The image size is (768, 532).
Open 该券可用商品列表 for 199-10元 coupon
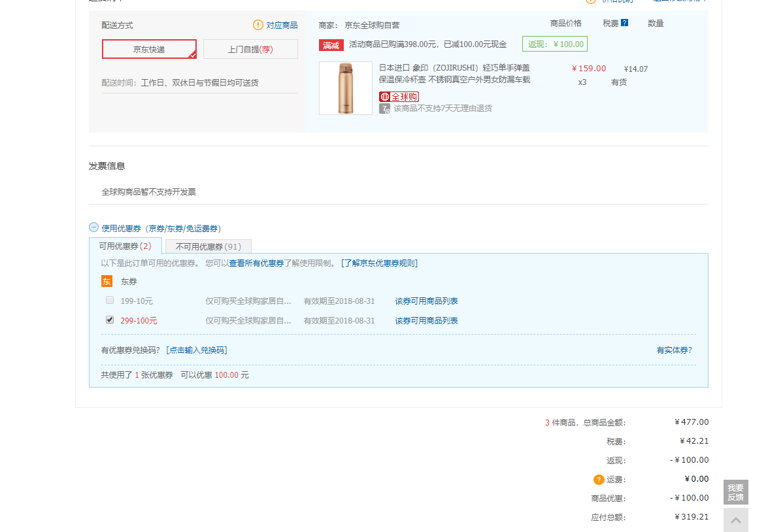point(426,301)
